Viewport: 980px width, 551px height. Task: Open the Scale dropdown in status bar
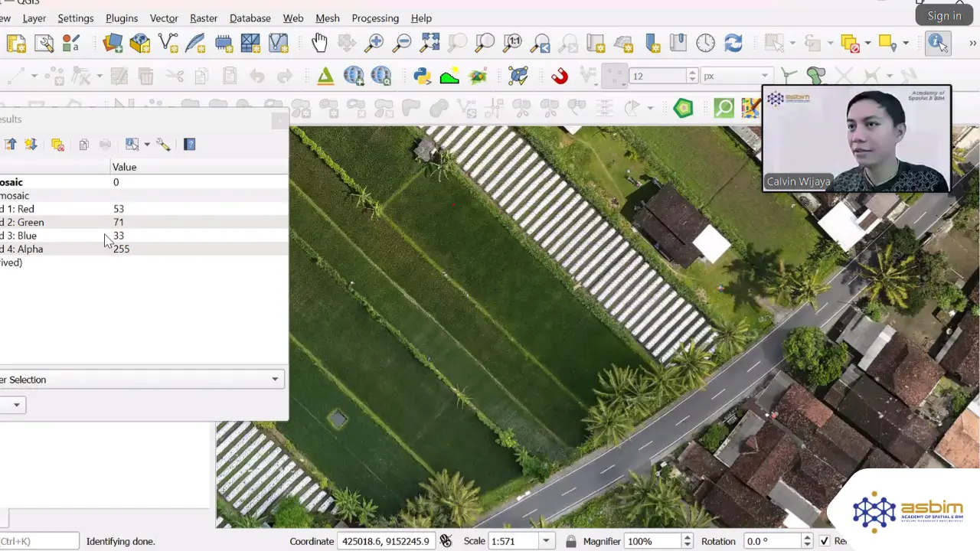coord(546,541)
